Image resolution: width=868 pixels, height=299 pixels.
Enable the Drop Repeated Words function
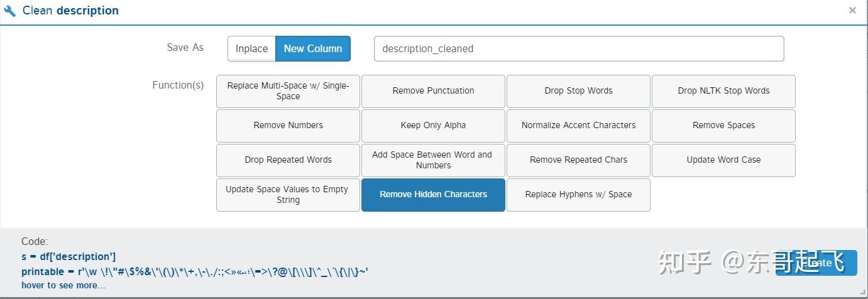288,160
